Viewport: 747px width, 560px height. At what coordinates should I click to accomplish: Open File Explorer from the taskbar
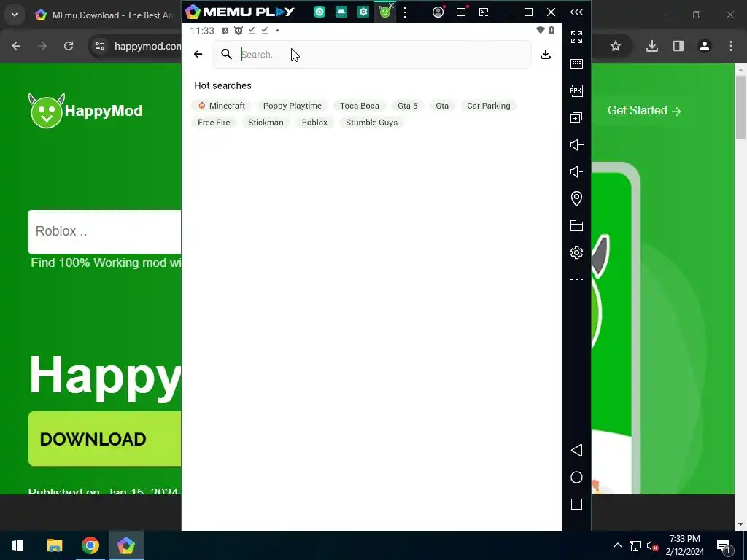(x=54, y=545)
